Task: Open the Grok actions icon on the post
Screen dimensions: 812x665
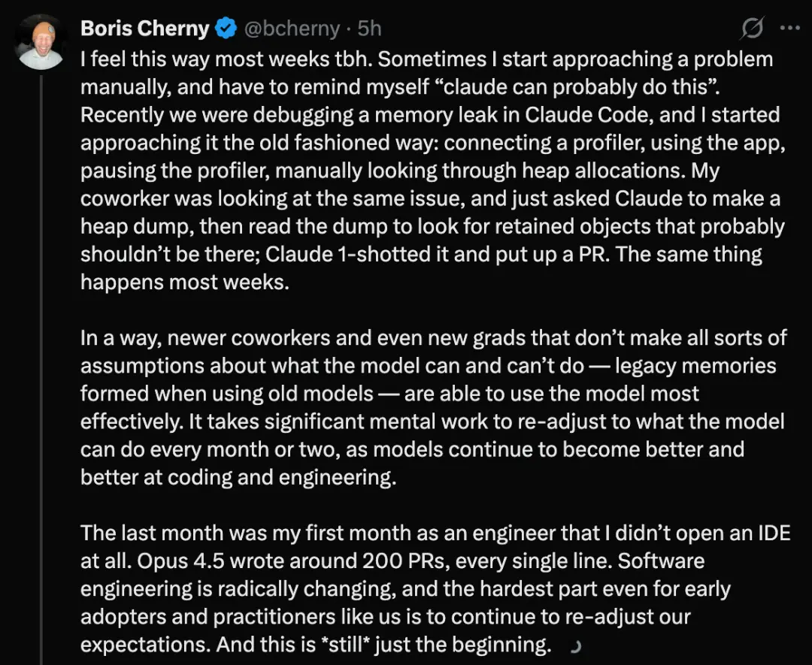Action: tap(752, 29)
